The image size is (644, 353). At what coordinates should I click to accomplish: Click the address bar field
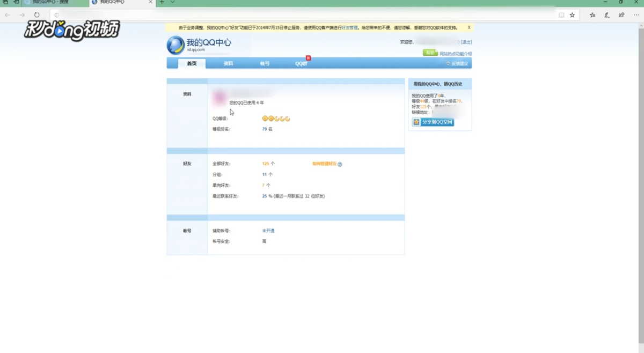click(x=303, y=15)
